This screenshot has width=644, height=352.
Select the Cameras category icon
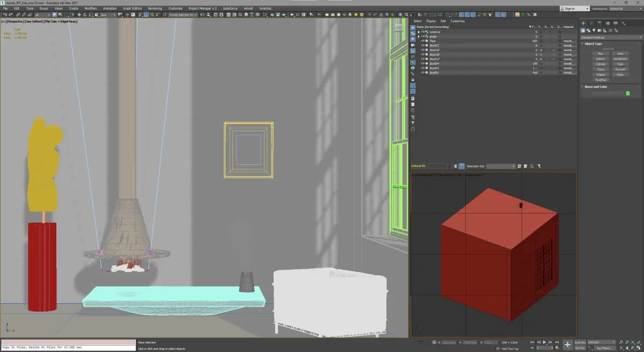(x=599, y=31)
